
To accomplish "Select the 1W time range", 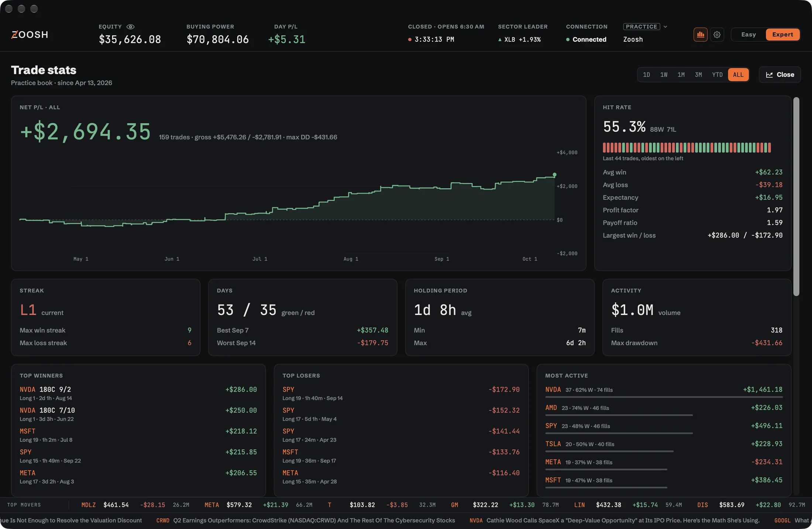I will point(664,75).
